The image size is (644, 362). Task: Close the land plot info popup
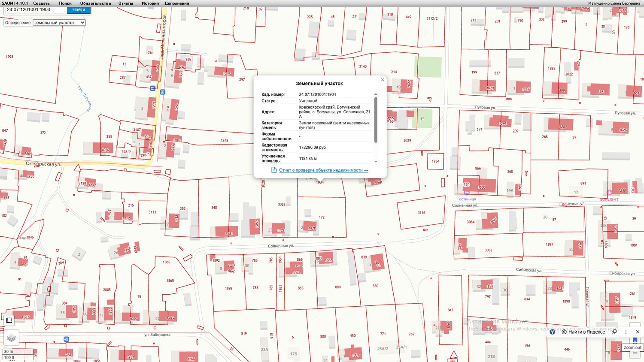(x=383, y=80)
